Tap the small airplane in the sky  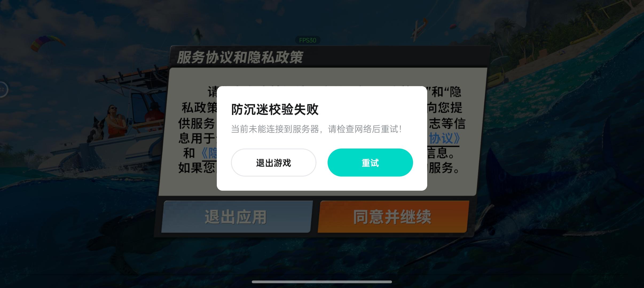418,30
